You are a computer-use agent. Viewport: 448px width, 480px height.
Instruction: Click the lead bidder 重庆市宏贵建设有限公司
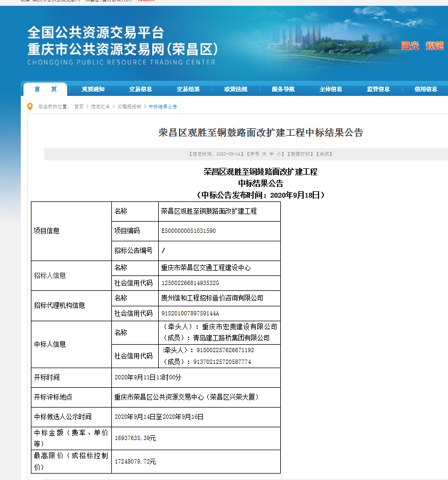click(x=240, y=327)
